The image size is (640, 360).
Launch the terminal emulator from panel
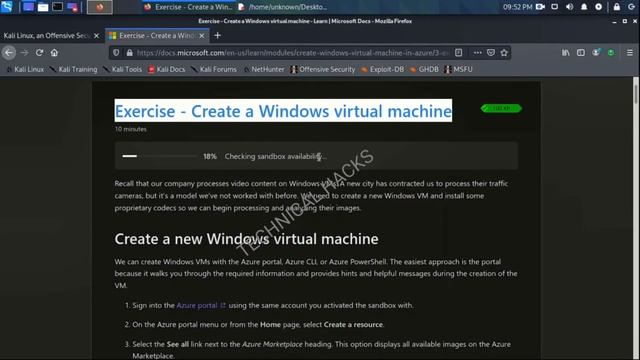point(58,7)
